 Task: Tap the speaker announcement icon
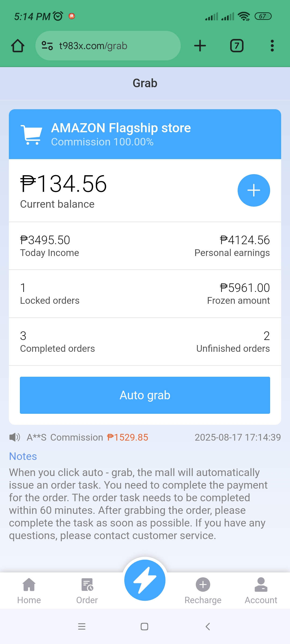(15, 437)
